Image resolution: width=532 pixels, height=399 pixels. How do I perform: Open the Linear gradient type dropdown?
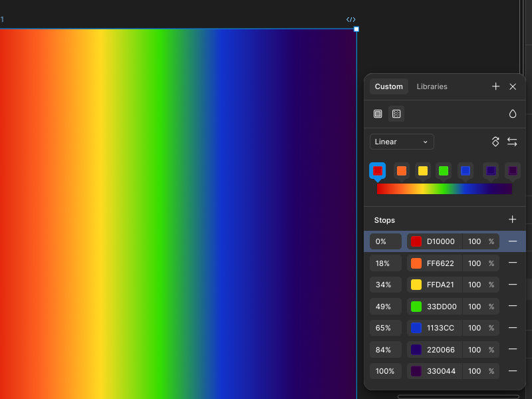pyautogui.click(x=402, y=142)
